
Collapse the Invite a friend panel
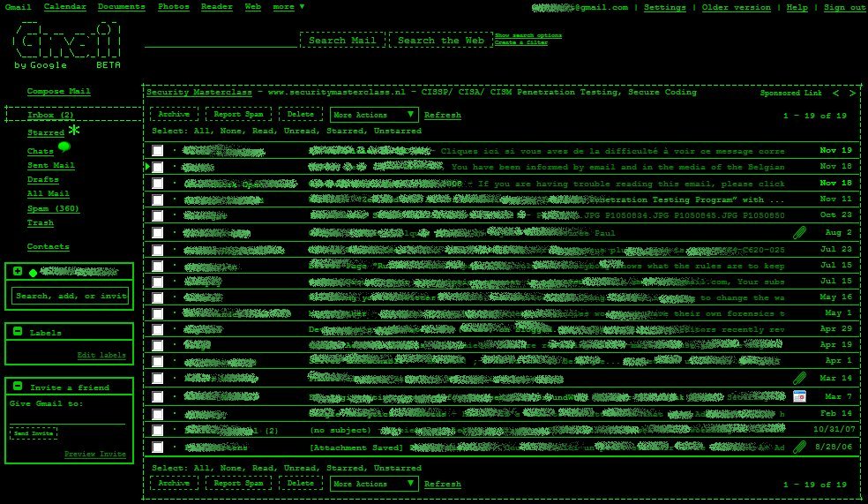point(18,386)
